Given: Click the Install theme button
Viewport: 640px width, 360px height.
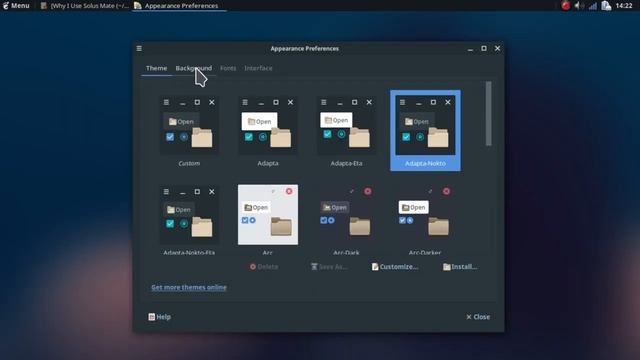Looking at the screenshot, I should pos(460,267).
